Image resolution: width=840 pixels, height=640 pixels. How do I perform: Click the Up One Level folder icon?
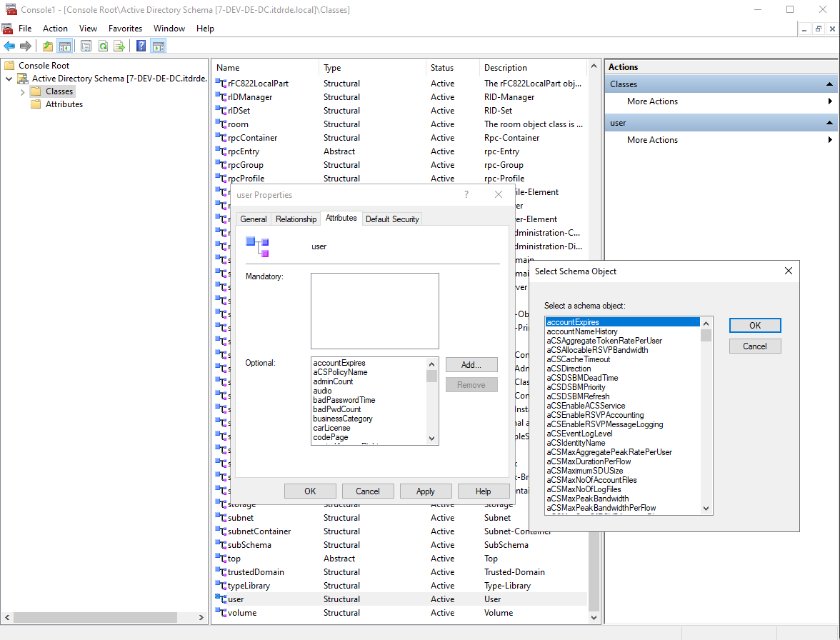[x=48, y=46]
